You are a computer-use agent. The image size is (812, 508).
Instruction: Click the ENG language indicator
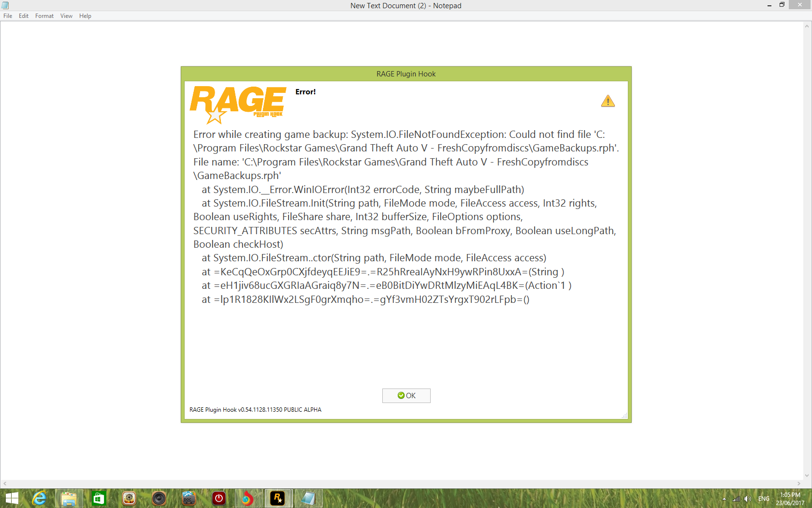[x=764, y=499]
